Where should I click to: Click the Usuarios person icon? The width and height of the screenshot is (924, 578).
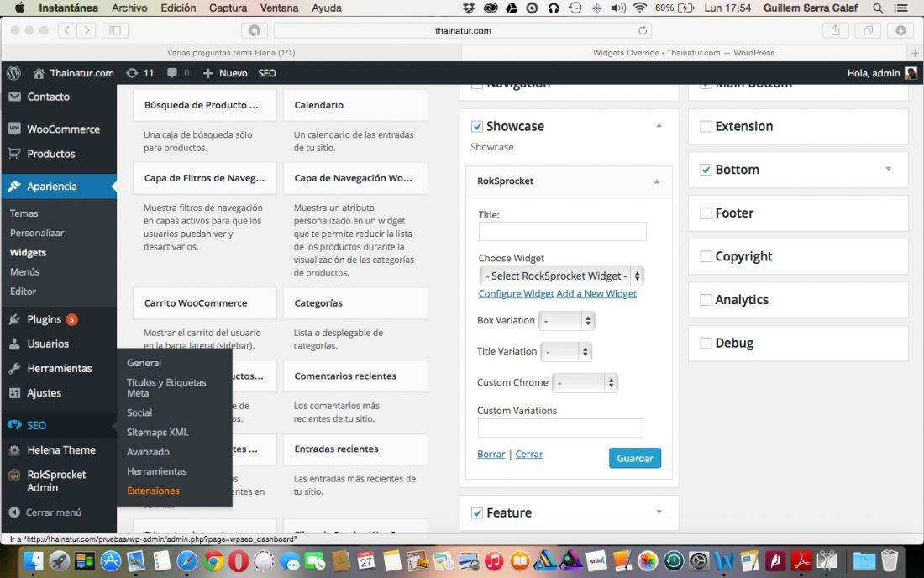pos(15,344)
